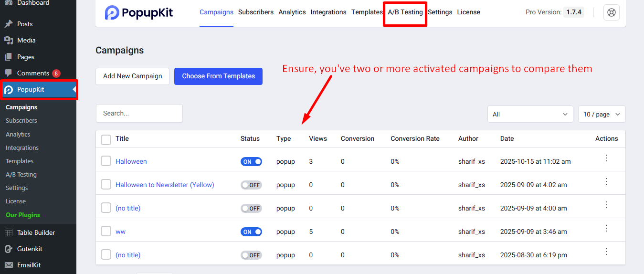Click the PopupKit icon in WordPress sidebar
The width and height of the screenshot is (644, 274).
9,90
